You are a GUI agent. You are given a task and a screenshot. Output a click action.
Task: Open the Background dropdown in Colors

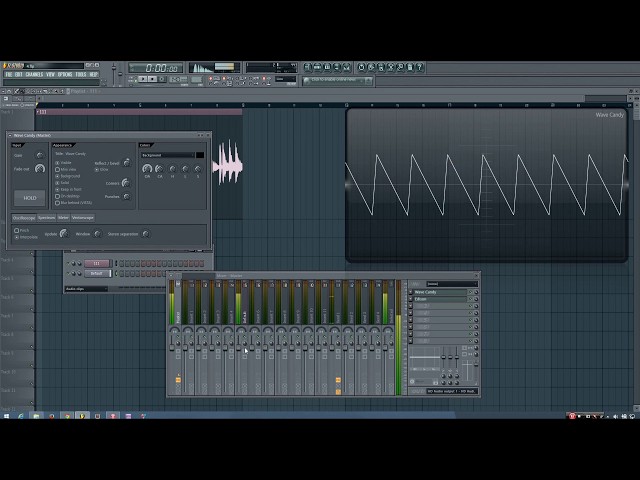pyautogui.click(x=168, y=155)
